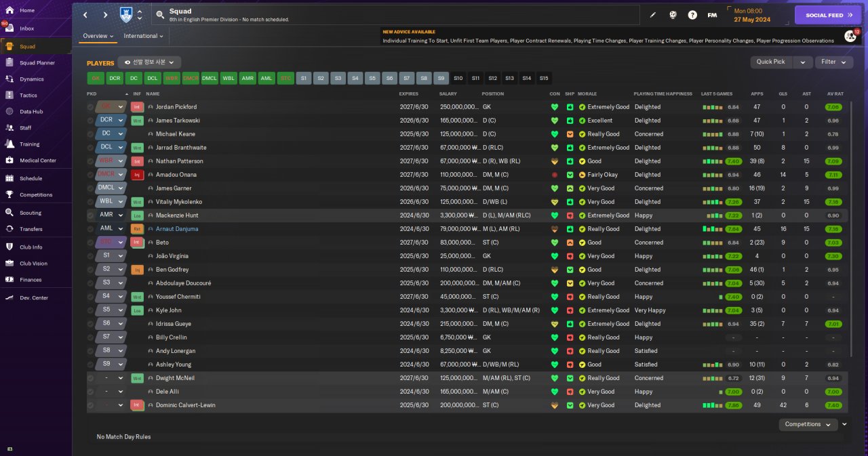Click the Tactics sidebar icon
868x456 pixels.
[10, 96]
